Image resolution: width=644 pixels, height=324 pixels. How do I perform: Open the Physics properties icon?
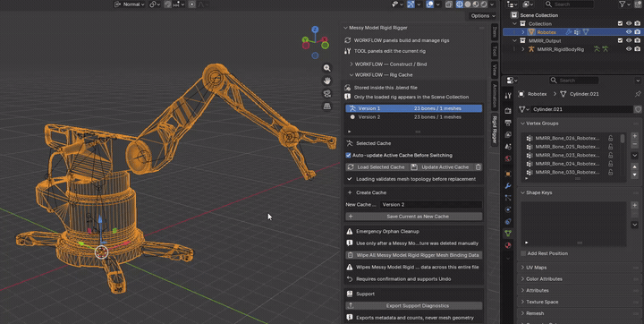pyautogui.click(x=508, y=209)
